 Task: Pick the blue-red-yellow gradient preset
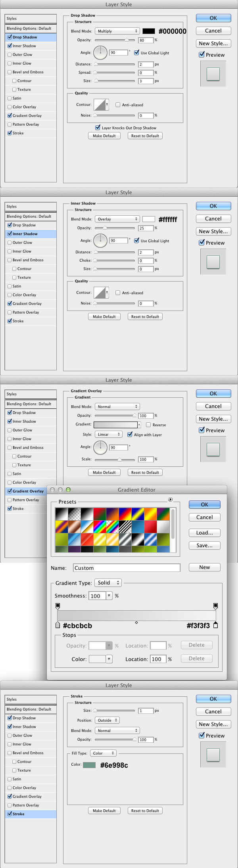point(125,514)
